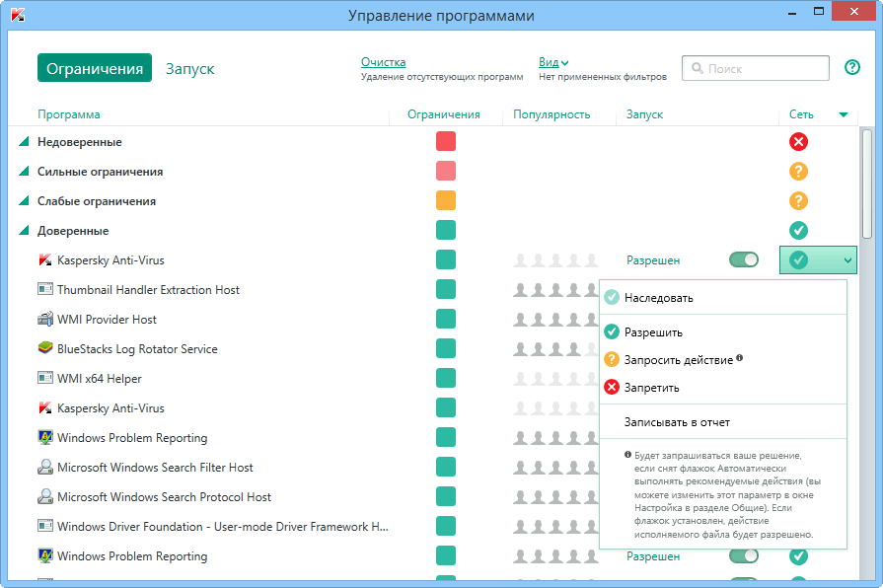
Task: Click the magnifier icon in the search box
Action: 698,68
